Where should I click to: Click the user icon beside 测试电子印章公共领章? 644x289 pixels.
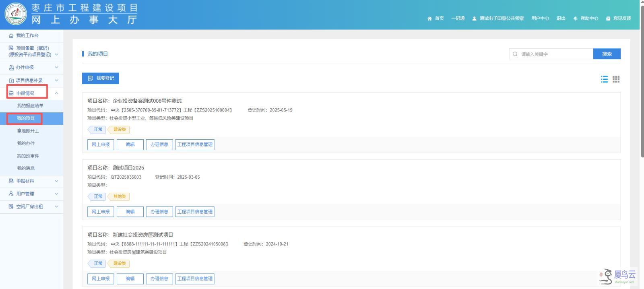(x=474, y=19)
